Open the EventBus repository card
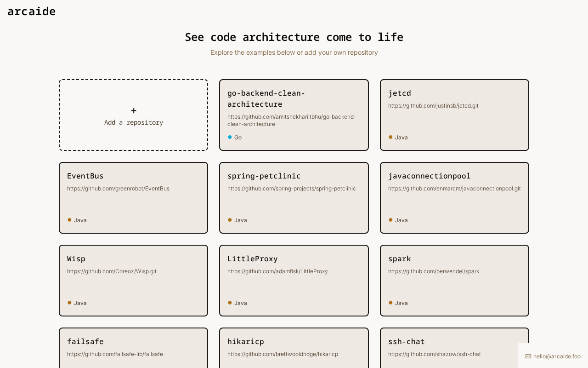588x368 pixels. point(133,198)
